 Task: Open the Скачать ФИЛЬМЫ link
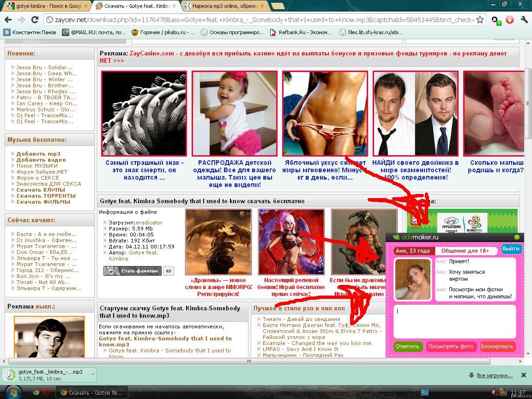(x=43, y=202)
